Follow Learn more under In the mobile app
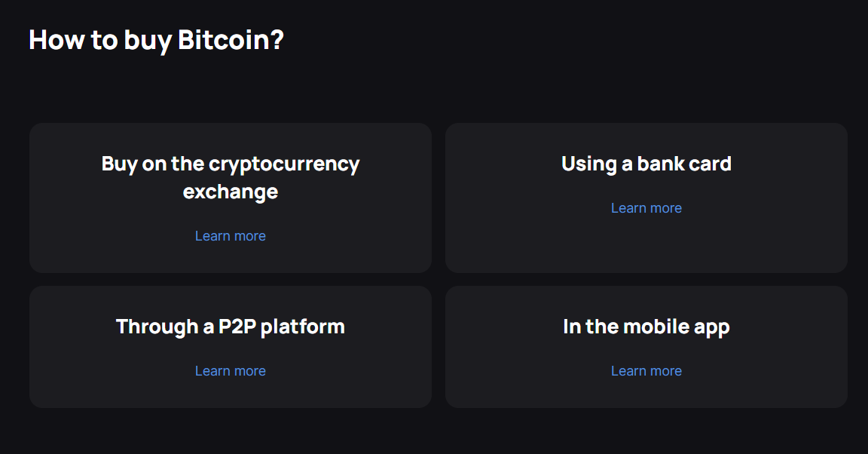Screen dimensions: 868x454 646,371
